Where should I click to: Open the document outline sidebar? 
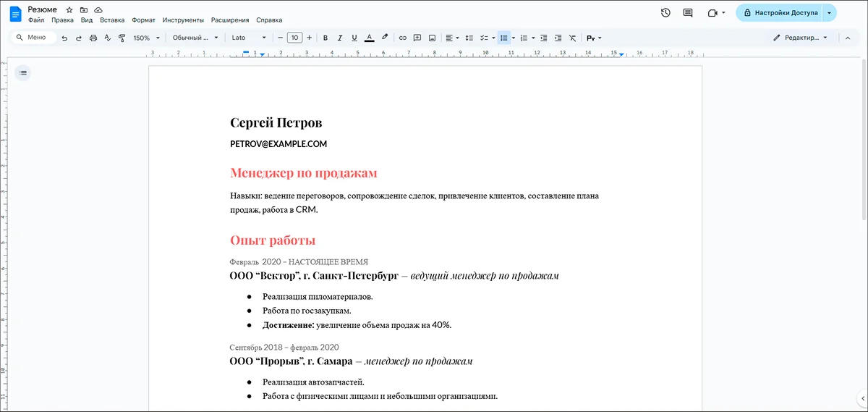23,72
